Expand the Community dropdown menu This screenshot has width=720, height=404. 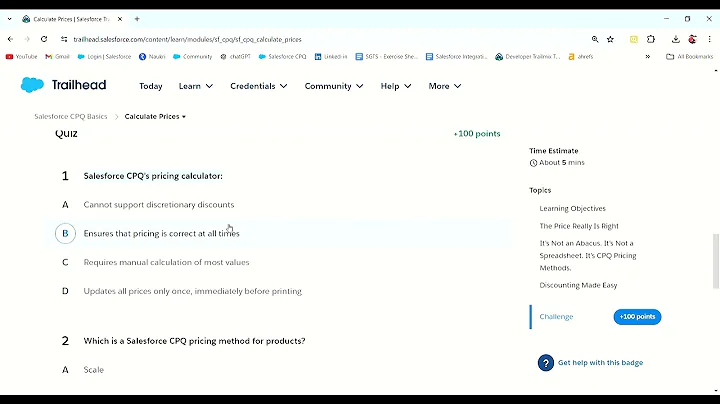click(334, 86)
